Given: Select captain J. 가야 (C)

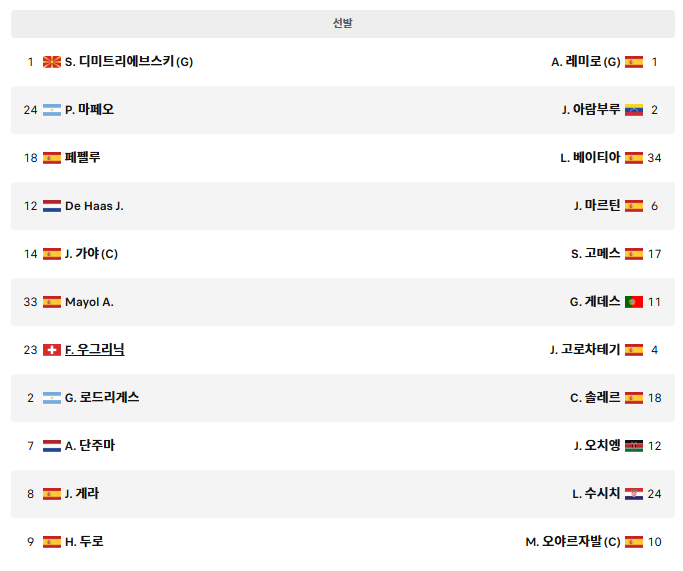Looking at the screenshot, I should pyautogui.click(x=91, y=253).
